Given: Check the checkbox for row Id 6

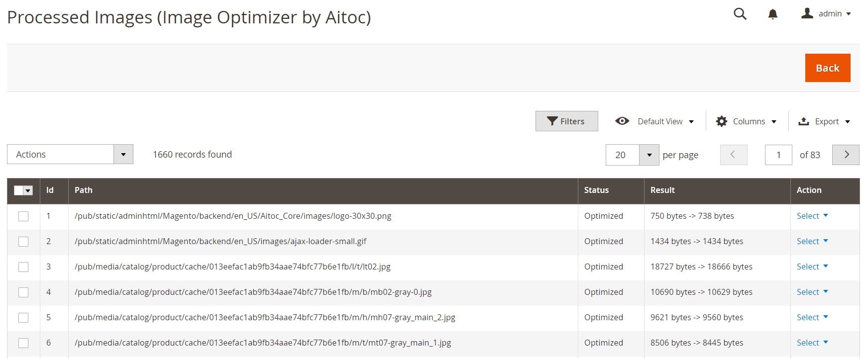Looking at the screenshot, I should point(23,343).
